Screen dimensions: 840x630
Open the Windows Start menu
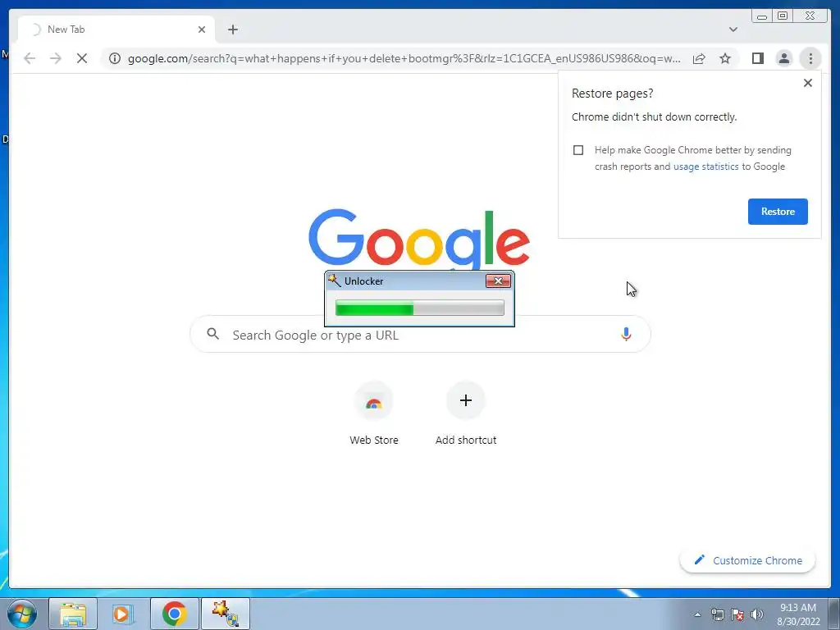coord(22,614)
